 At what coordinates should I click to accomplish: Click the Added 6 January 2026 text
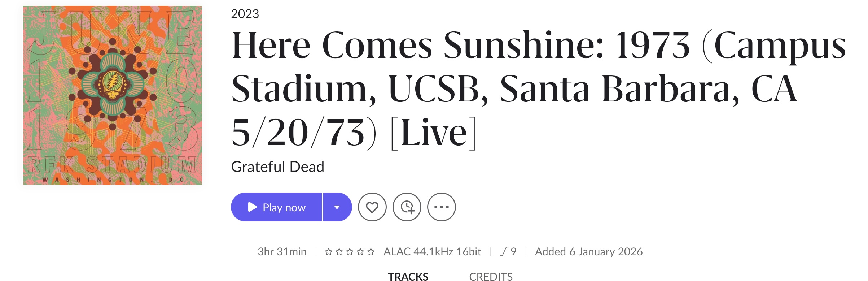588,252
